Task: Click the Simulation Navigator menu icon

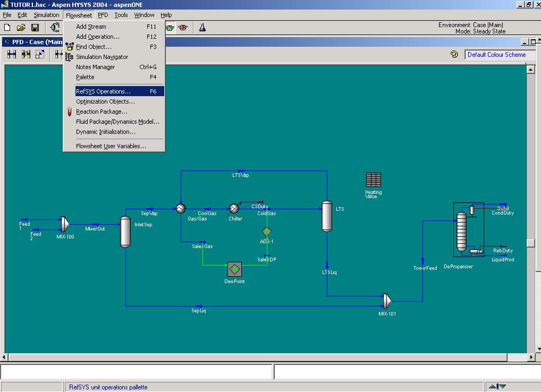Action: (70, 57)
